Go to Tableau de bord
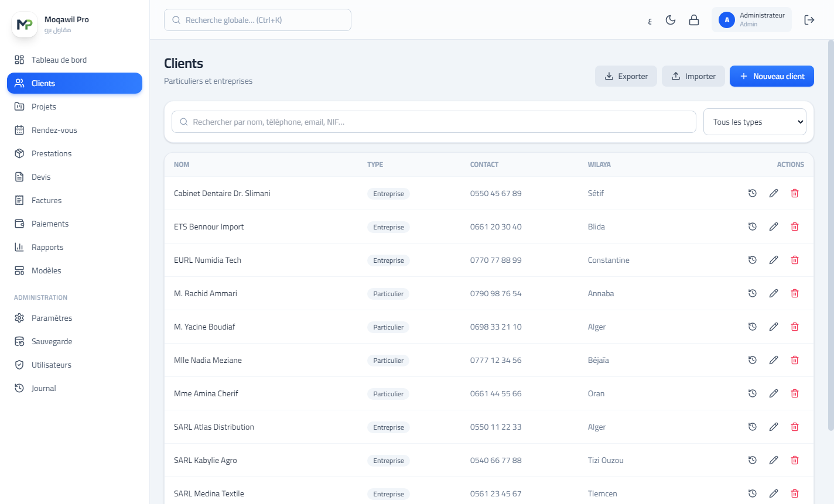 tap(74, 60)
